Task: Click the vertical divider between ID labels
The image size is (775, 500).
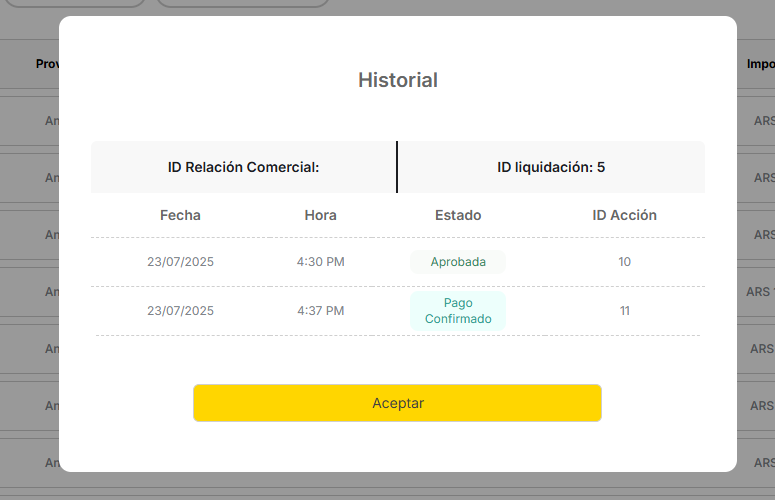Action: point(397,167)
